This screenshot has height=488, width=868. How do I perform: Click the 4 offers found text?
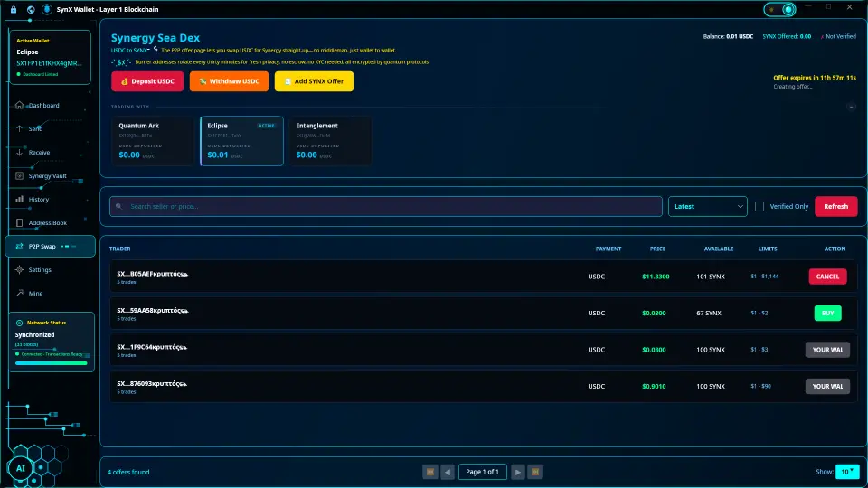[x=128, y=472]
